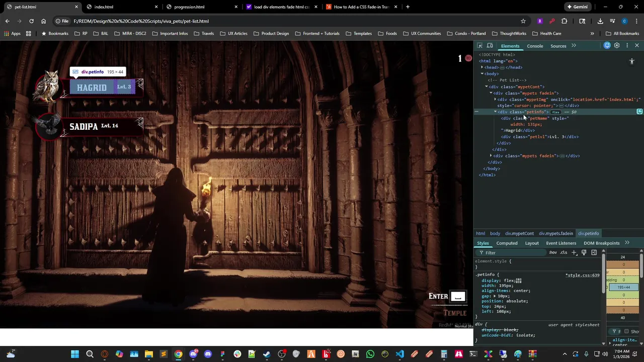Click the Hagrid owl pet image

pos(47,86)
